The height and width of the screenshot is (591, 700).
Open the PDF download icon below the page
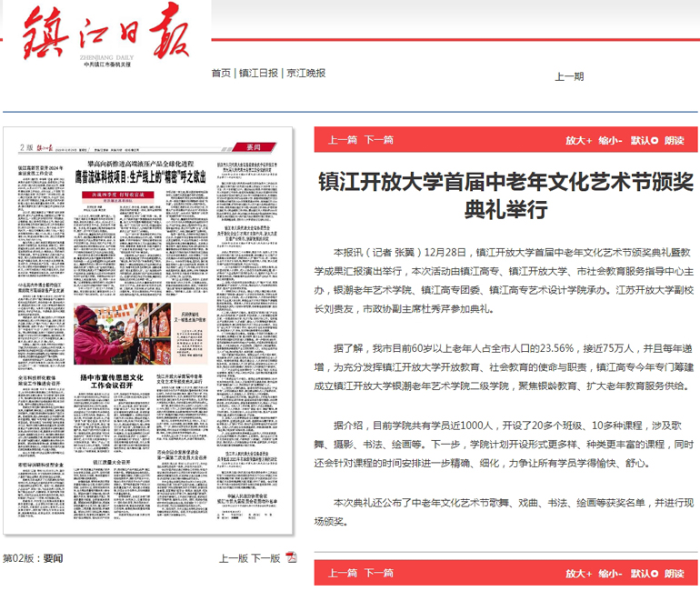pos(291,557)
